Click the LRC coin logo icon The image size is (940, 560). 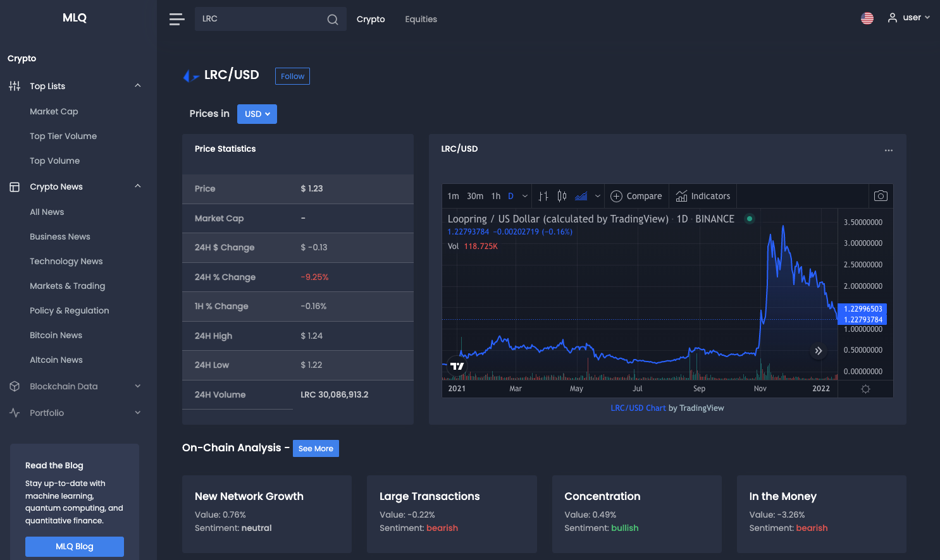tap(191, 76)
